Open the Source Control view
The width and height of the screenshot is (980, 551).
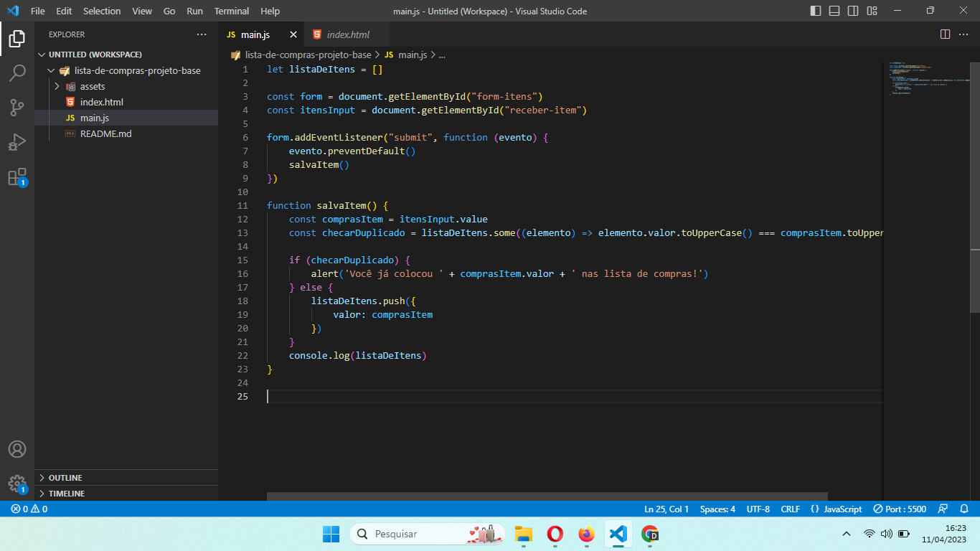point(17,108)
